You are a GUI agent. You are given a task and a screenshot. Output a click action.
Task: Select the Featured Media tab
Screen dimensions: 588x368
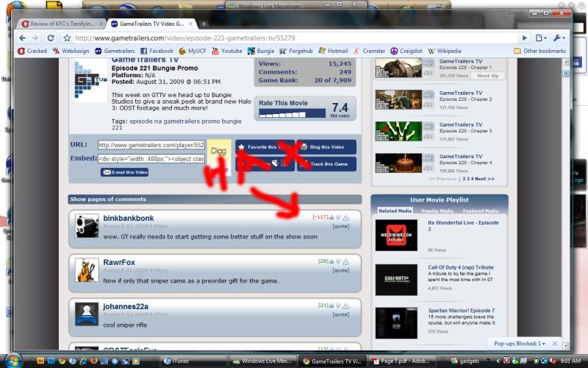tap(480, 211)
